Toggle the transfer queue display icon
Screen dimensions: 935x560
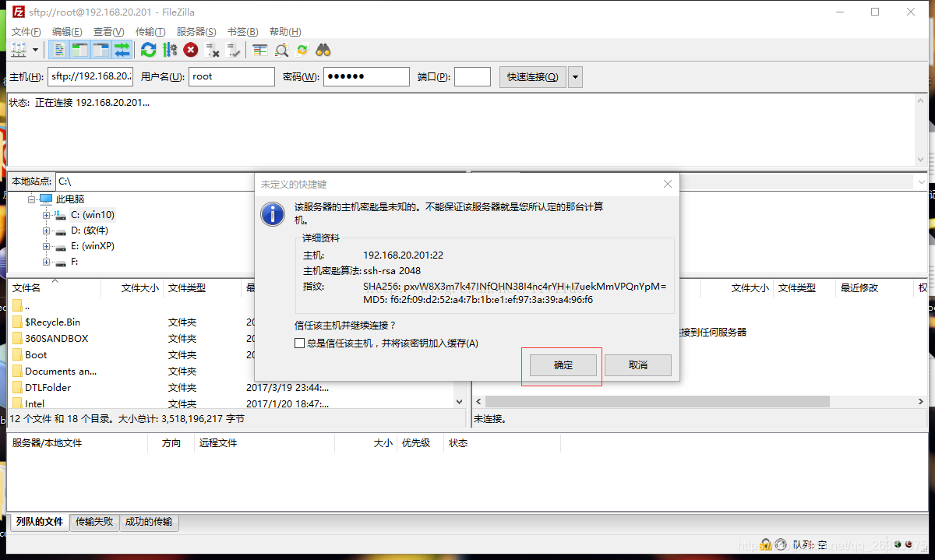pyautogui.click(x=122, y=50)
